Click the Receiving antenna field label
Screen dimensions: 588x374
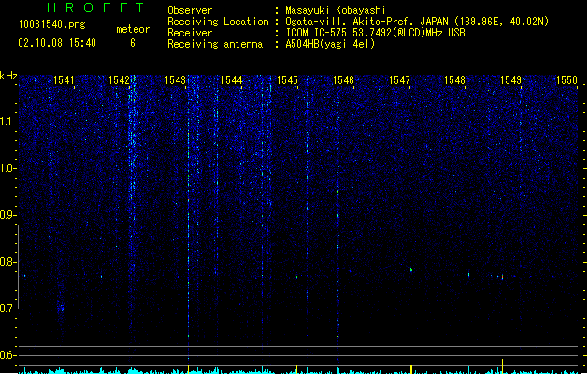(x=215, y=44)
